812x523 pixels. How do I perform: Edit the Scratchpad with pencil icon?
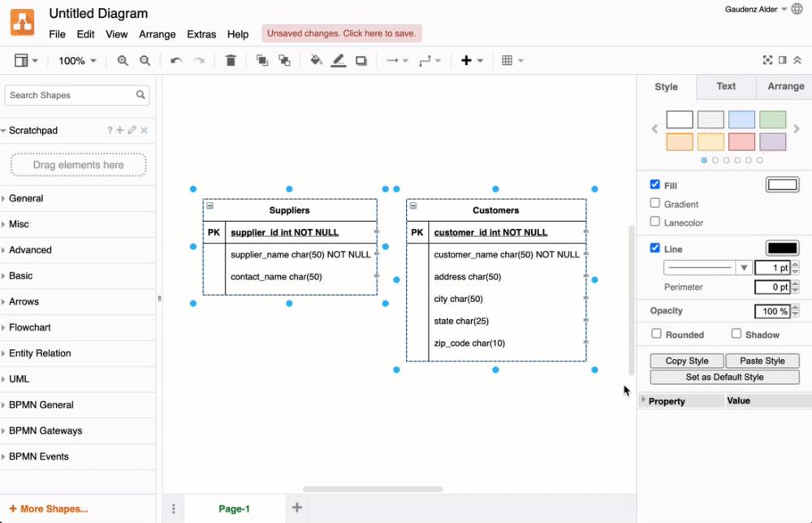point(132,130)
